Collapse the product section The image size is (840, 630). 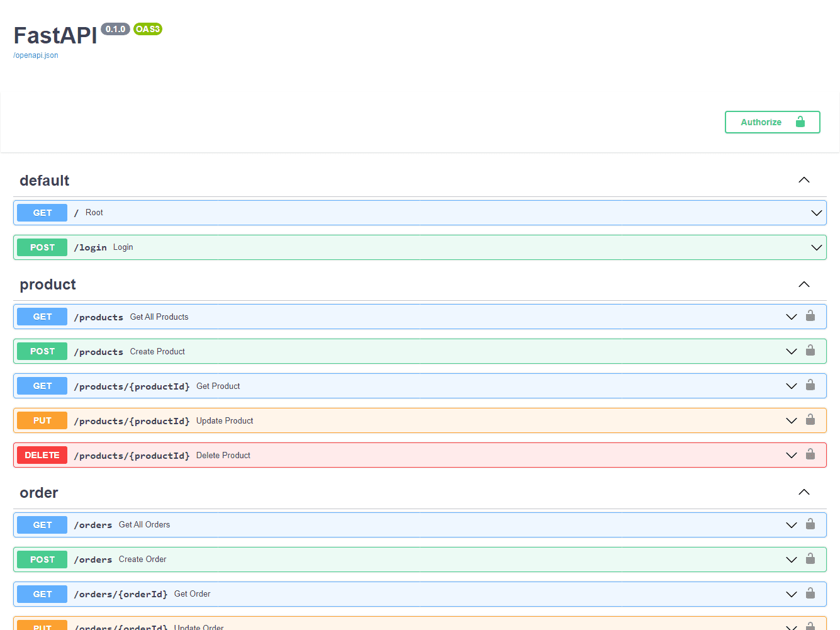tap(804, 284)
